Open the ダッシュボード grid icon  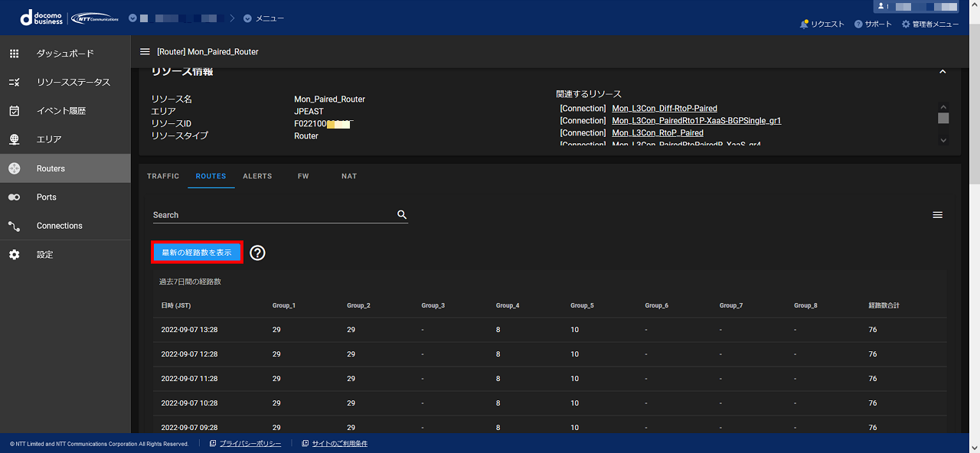pyautogui.click(x=14, y=54)
